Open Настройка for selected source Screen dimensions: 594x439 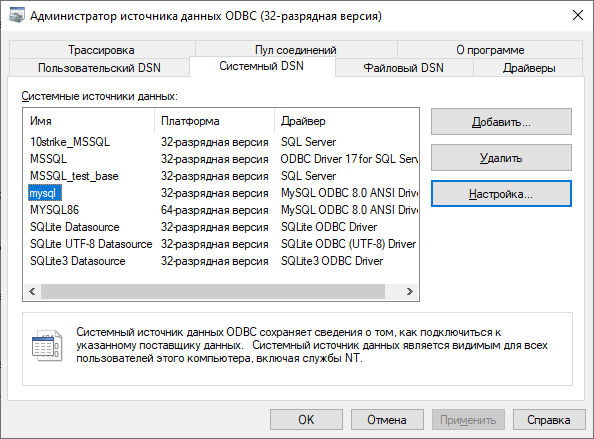[501, 194]
